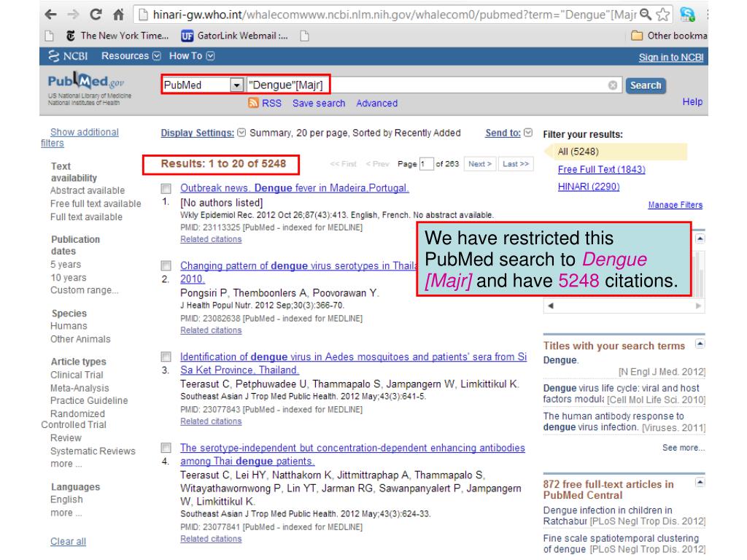The image size is (747, 560).
Task: Filter article type Meta-Analysis
Action: click(80, 388)
